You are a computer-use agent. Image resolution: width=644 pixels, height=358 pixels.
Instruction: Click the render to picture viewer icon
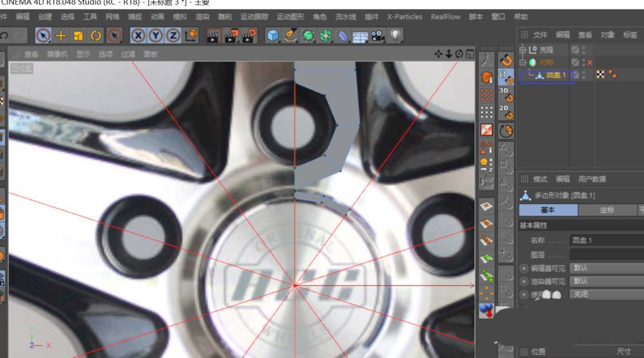tap(231, 35)
